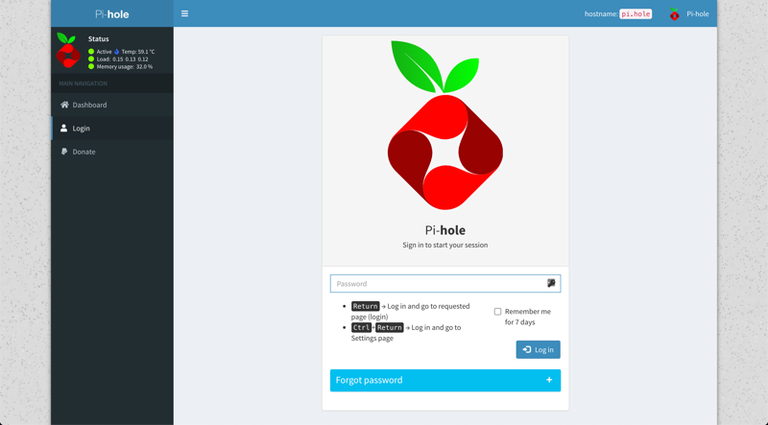The image size is (768, 425).
Task: Click the key icon inside the Password field
Action: click(551, 284)
